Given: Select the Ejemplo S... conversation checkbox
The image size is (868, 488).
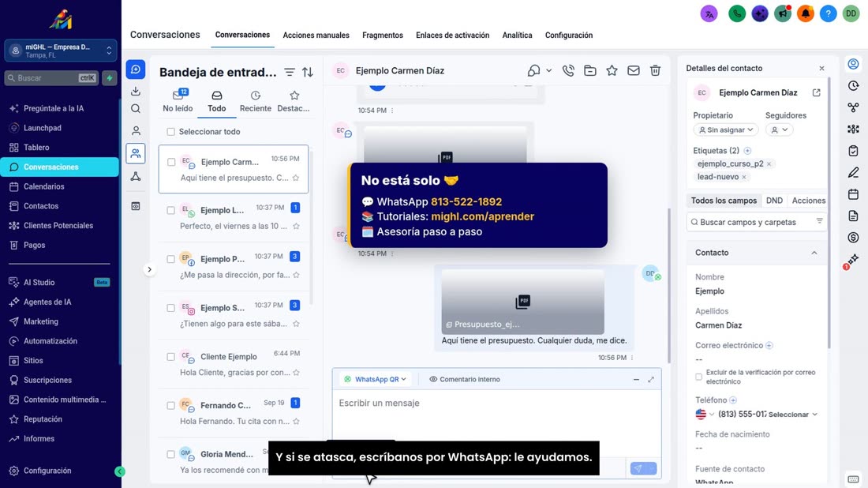Looking at the screenshot, I should (171, 308).
